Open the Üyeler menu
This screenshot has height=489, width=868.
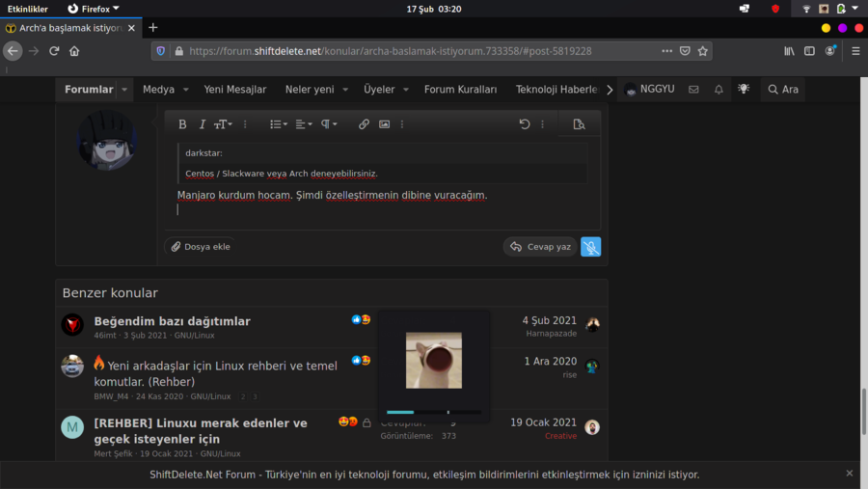(379, 89)
